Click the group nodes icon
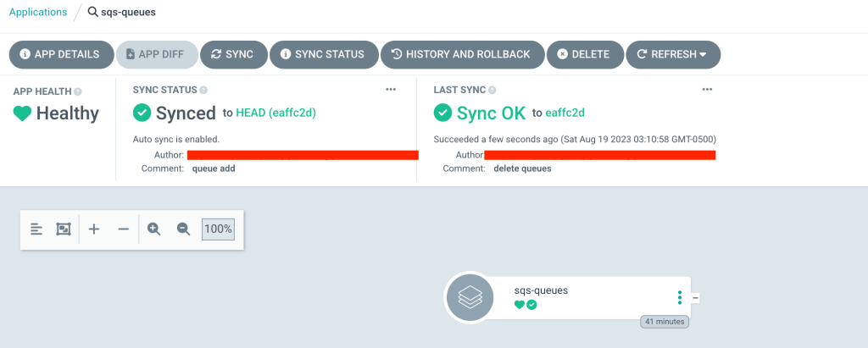The width and height of the screenshot is (868, 348). click(63, 229)
